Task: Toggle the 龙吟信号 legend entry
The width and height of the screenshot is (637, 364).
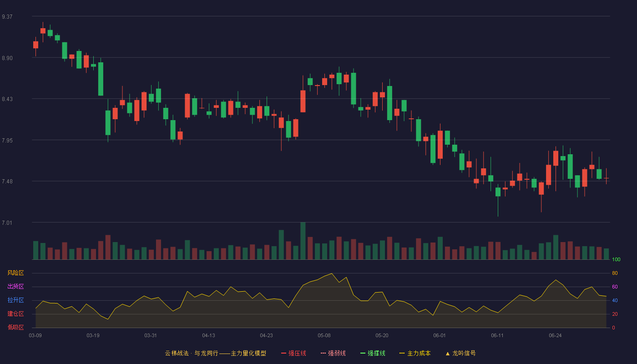Action: [x=460, y=353]
